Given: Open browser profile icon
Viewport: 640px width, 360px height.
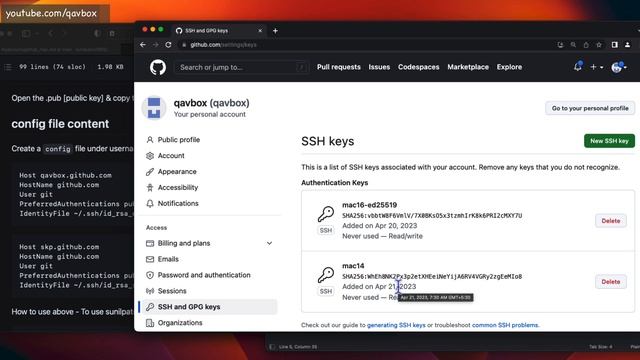Looking at the screenshot, I should coord(627,45).
